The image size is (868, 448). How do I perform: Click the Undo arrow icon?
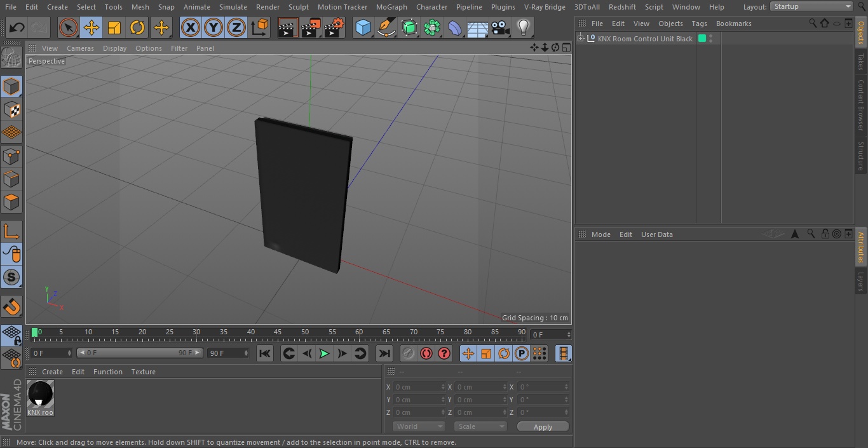coord(17,27)
